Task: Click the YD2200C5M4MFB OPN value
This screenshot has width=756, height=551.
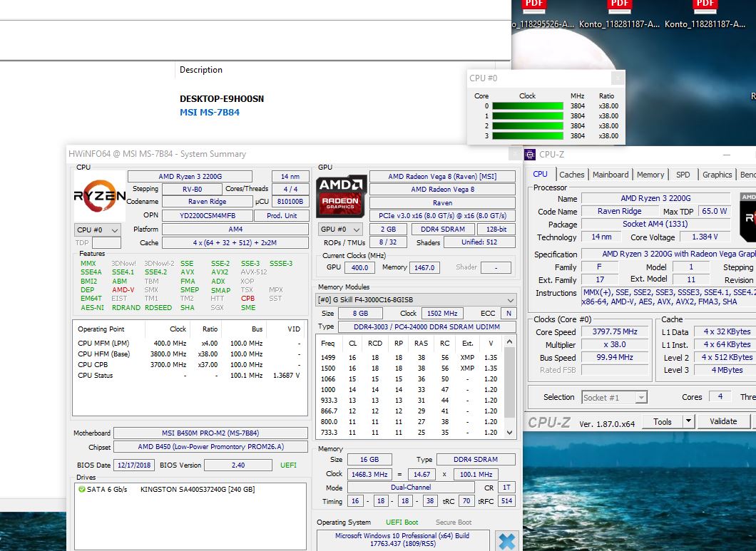Action: (208, 216)
